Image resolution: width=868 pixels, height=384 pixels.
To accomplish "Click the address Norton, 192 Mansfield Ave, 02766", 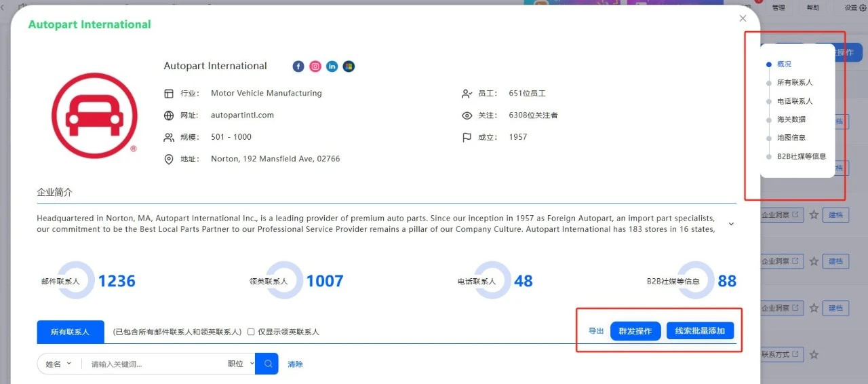I will tap(275, 159).
